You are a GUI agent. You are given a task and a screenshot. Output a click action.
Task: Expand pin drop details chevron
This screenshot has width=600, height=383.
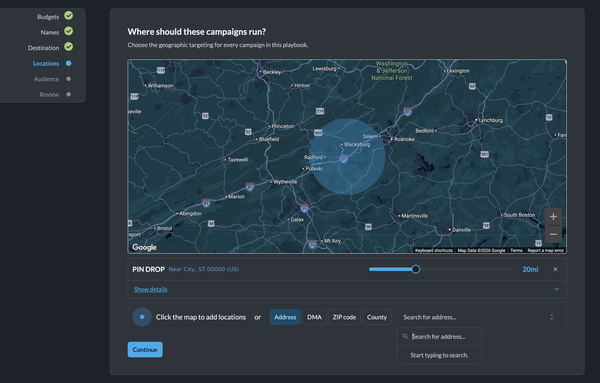coord(557,289)
